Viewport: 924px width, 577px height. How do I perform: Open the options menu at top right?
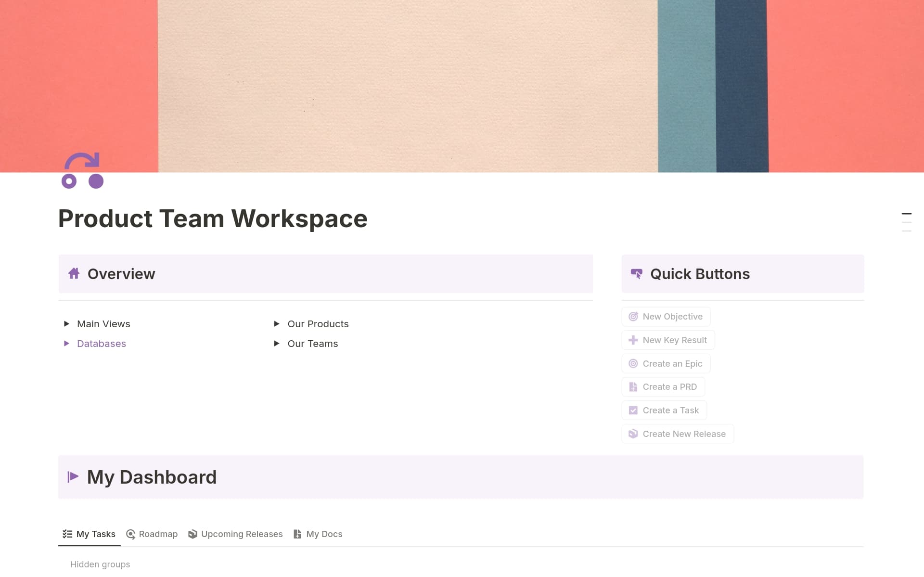(908, 221)
